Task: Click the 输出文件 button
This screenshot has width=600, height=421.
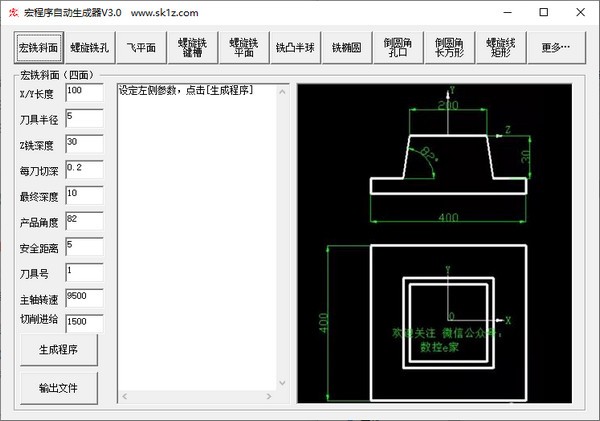Action: (x=59, y=388)
